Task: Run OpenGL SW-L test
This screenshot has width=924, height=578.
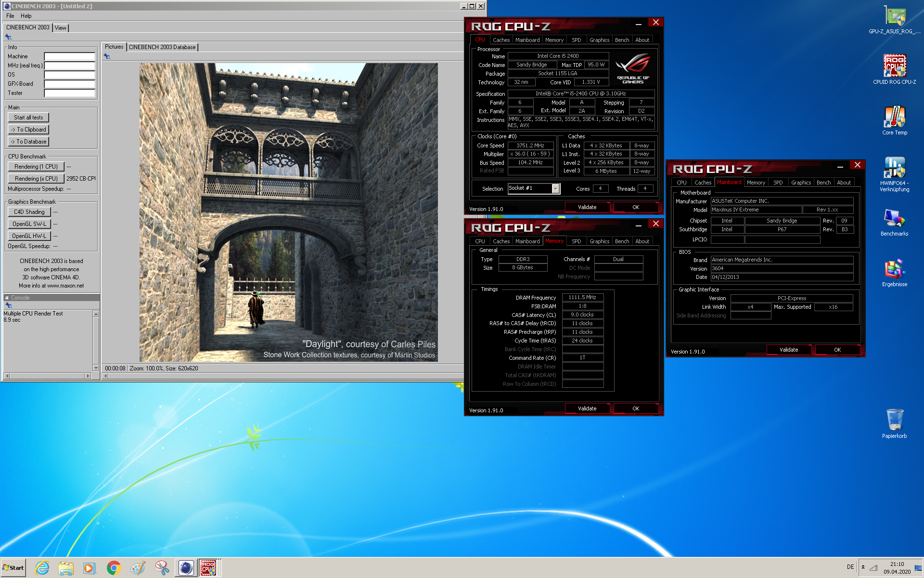Action: point(29,224)
